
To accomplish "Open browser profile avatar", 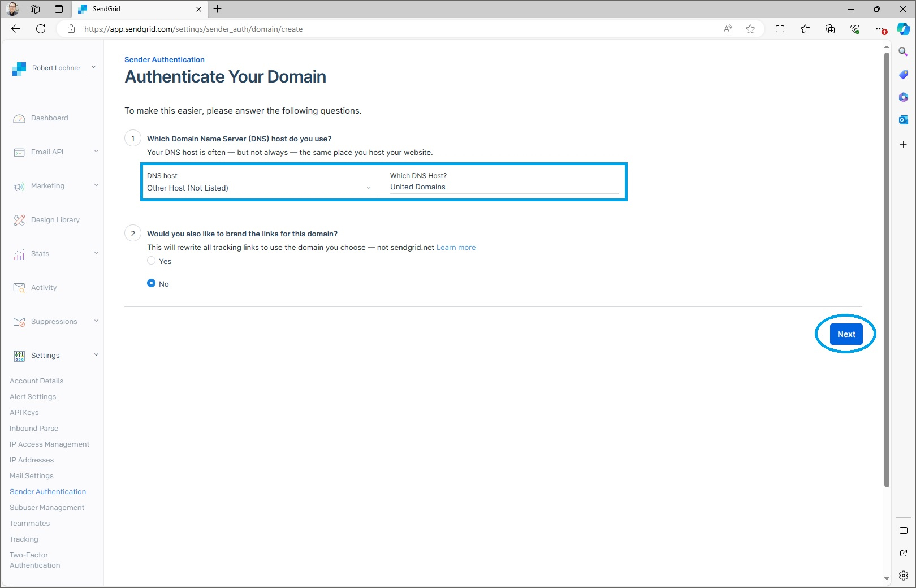I will click(12, 9).
